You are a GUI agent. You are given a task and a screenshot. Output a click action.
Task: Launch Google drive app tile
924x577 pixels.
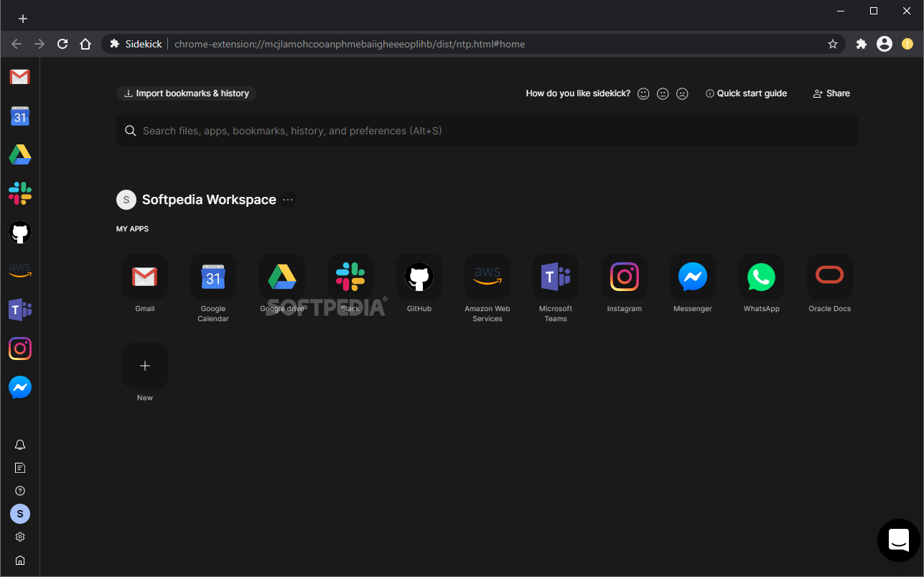point(282,277)
